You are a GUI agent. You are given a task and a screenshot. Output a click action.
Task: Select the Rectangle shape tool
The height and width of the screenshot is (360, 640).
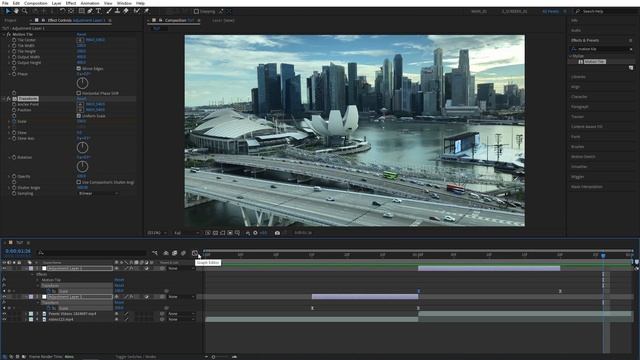[x=82, y=11]
